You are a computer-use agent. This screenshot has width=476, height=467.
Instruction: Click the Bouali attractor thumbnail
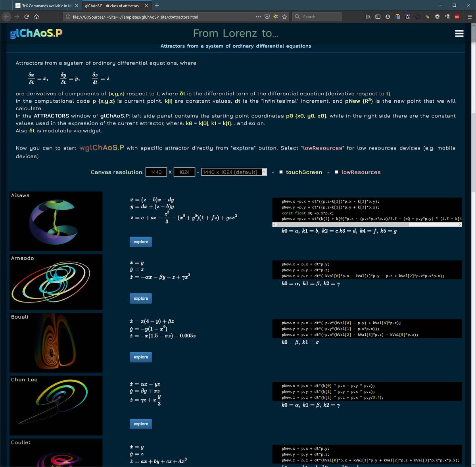(x=56, y=343)
